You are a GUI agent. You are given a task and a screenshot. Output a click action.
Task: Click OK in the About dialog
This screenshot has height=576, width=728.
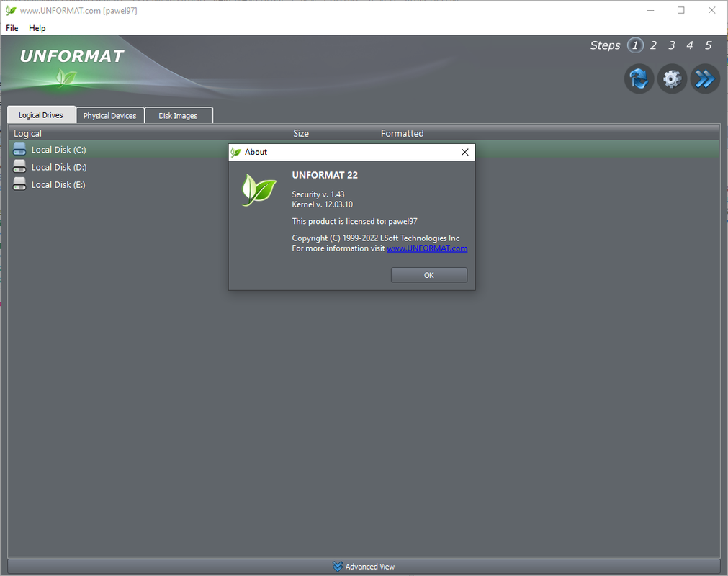[x=429, y=275]
